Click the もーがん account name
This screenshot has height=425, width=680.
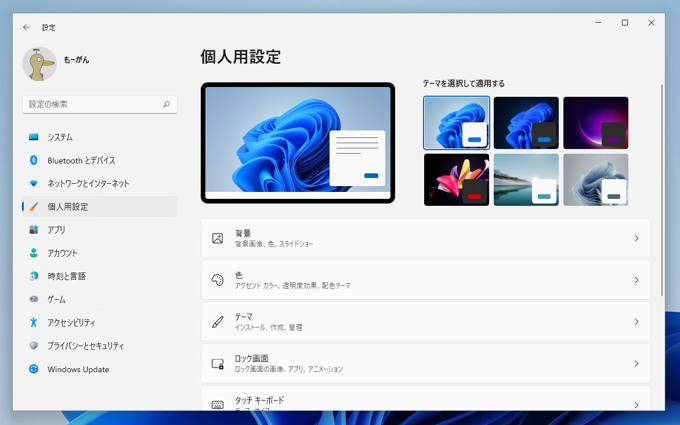76,60
